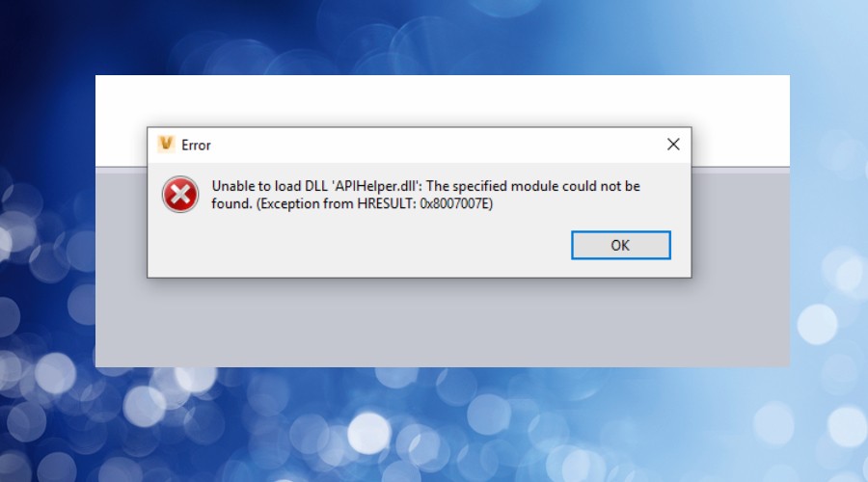Image resolution: width=868 pixels, height=482 pixels.
Task: Click desktop wallpaper left of the window
Action: 47,222
